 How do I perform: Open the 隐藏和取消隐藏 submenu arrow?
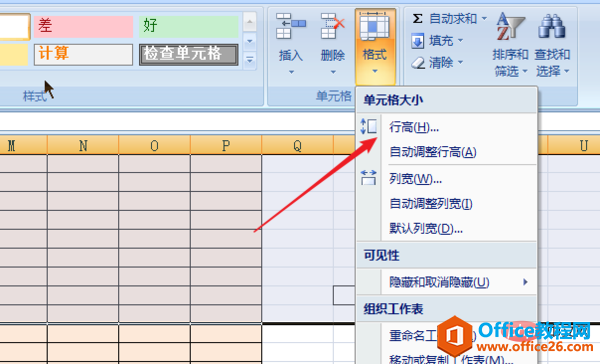coord(525,282)
